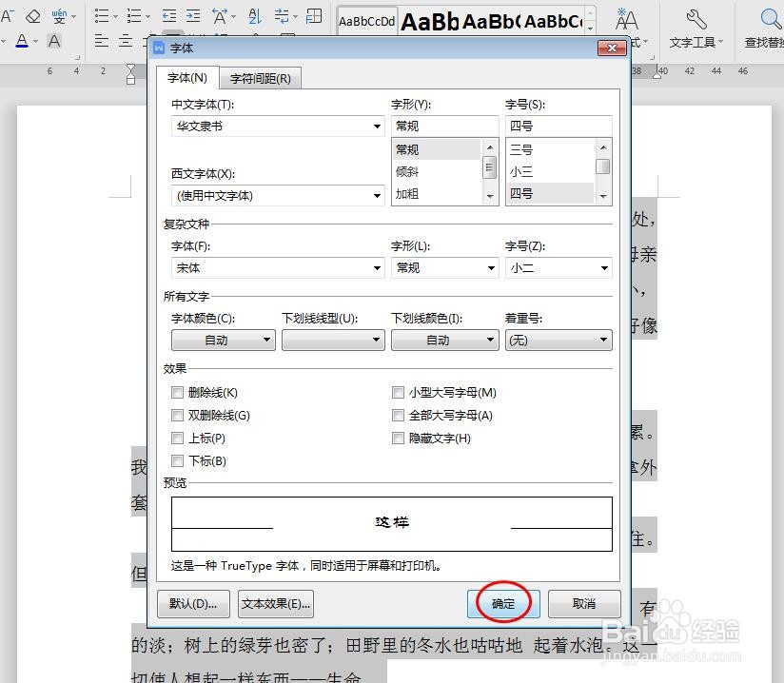The height and width of the screenshot is (683, 784).
Task: Click the bulleted list icon
Action: point(101,15)
